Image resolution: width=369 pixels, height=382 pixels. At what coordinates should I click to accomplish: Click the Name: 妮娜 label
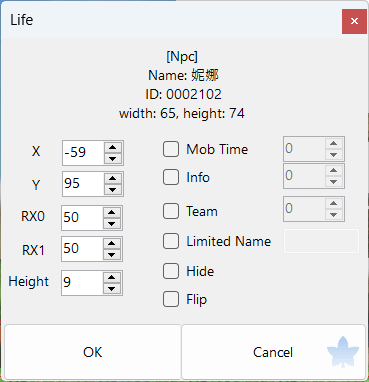[183, 75]
